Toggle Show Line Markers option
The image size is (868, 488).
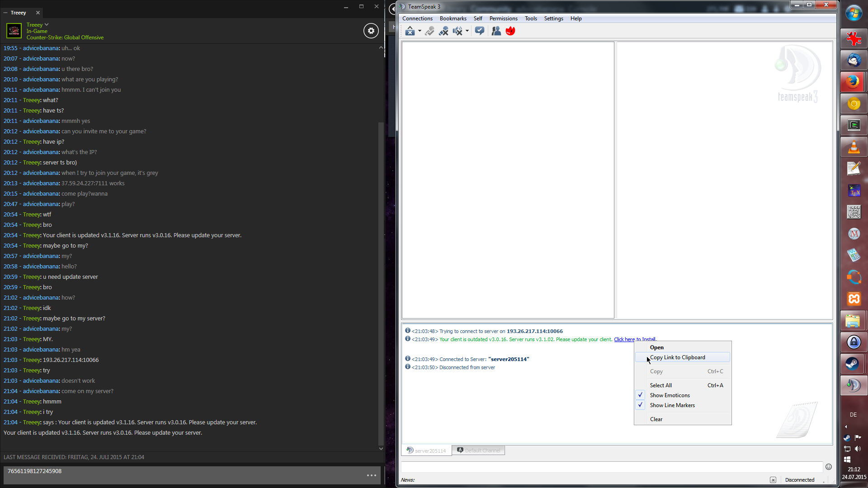point(672,405)
